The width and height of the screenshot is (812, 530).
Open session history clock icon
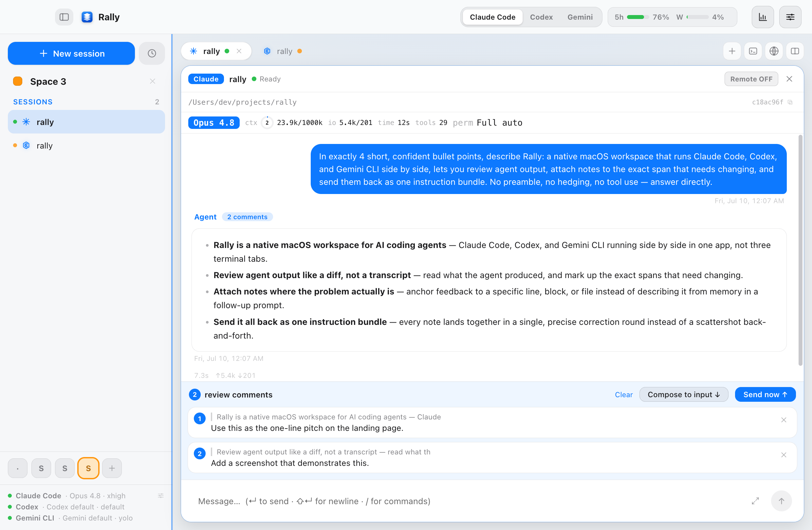coord(152,53)
